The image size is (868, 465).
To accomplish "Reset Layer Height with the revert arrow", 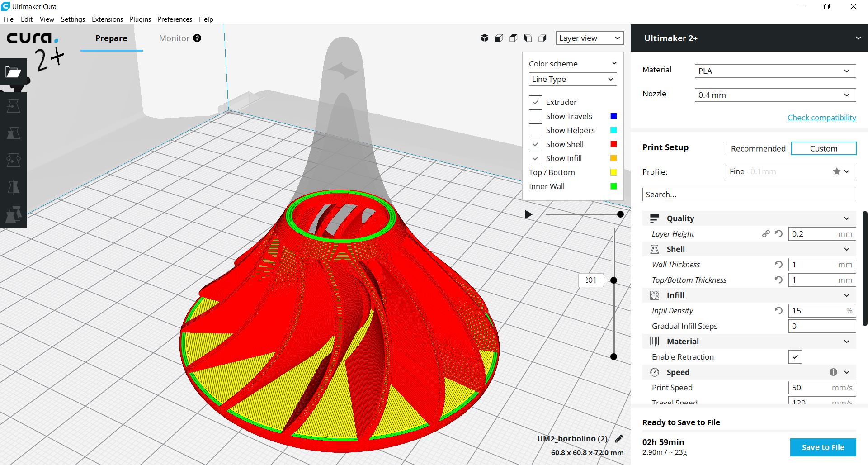I will click(x=778, y=234).
